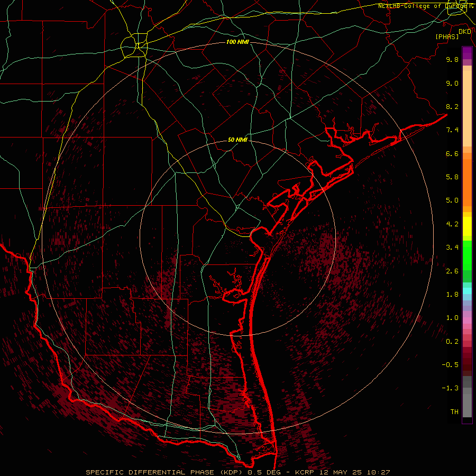
Task: Click the 5.0 legend value
Action: click(x=452, y=200)
